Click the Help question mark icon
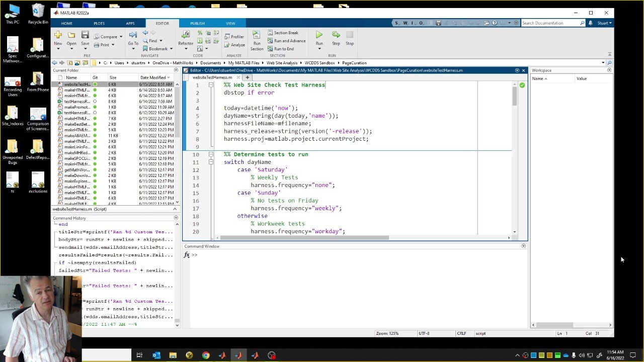Image resolution: width=644 pixels, height=362 pixels. pos(495,23)
